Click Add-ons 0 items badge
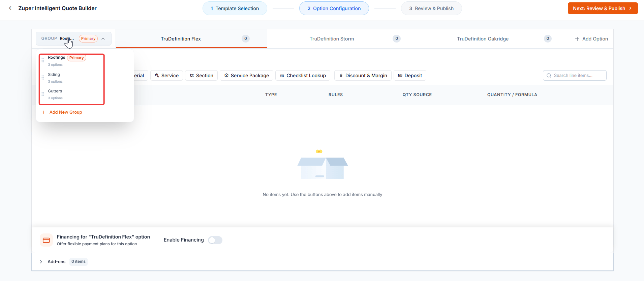The width and height of the screenshot is (644, 281). (x=79, y=262)
